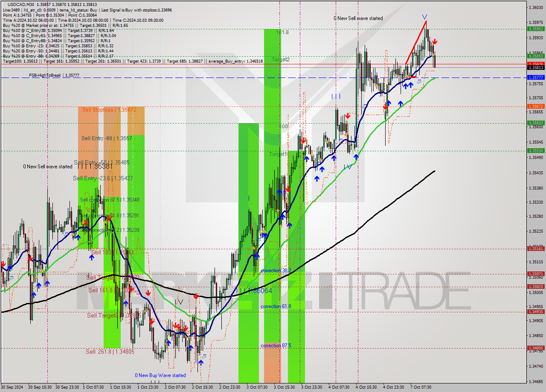
Task: Select the blue 'correction 61.8' label
Action: (276, 307)
